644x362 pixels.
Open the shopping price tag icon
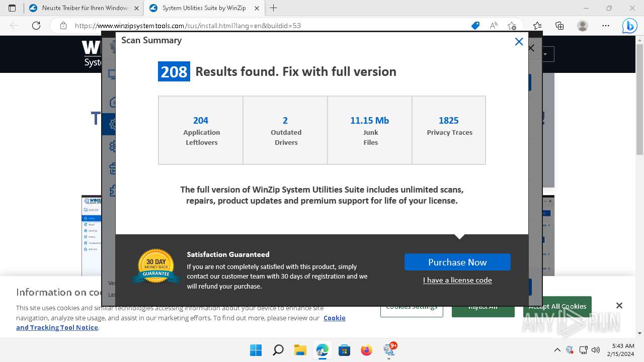tap(475, 26)
